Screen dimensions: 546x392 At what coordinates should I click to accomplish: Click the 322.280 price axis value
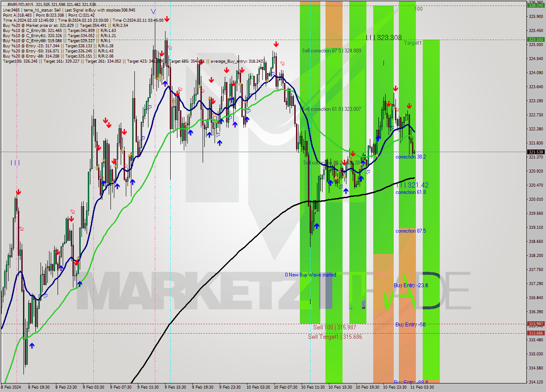click(536, 129)
